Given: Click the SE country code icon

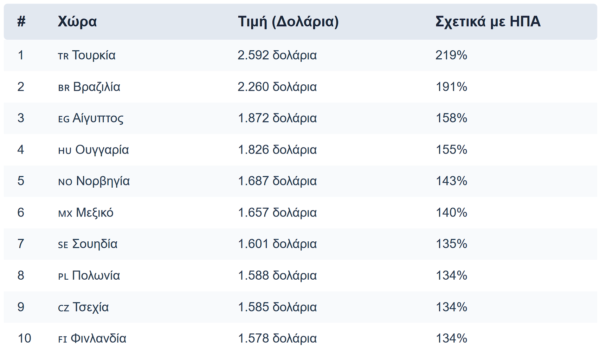Looking at the screenshot, I should (63, 245).
